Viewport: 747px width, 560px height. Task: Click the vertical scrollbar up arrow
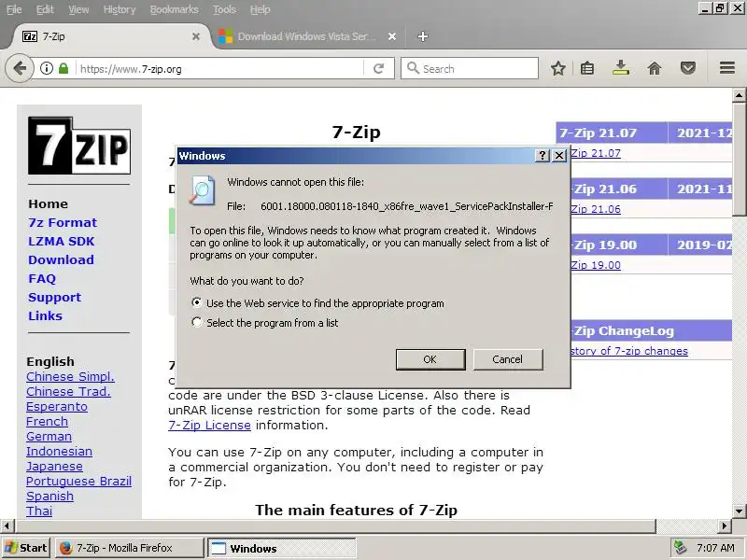[x=739, y=95]
